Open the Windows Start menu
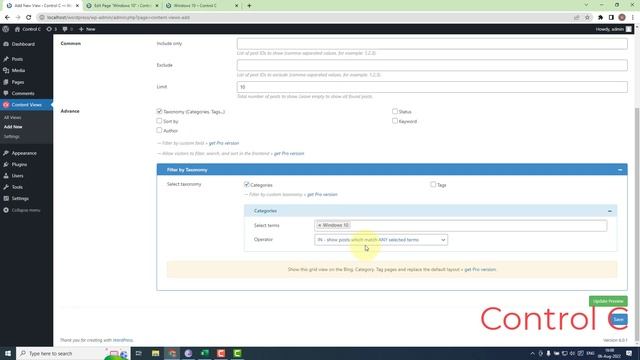The image size is (640, 360). [x=8, y=353]
